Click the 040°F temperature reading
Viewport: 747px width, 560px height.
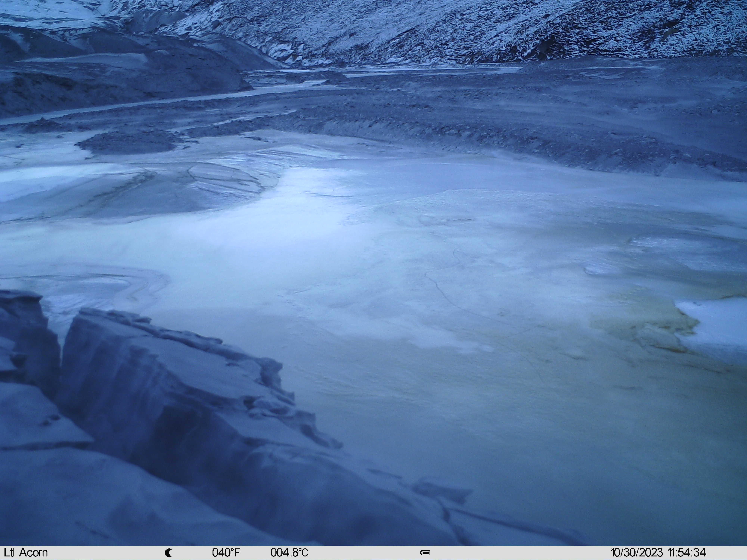226,553
